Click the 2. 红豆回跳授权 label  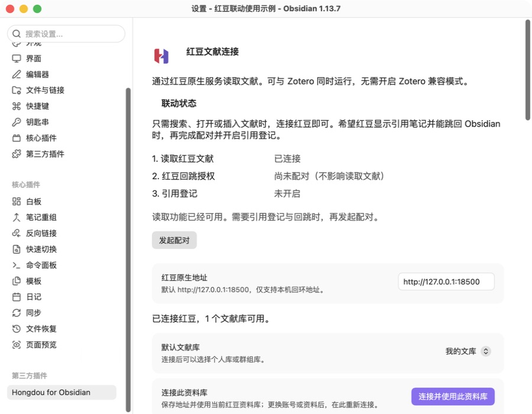(x=184, y=176)
